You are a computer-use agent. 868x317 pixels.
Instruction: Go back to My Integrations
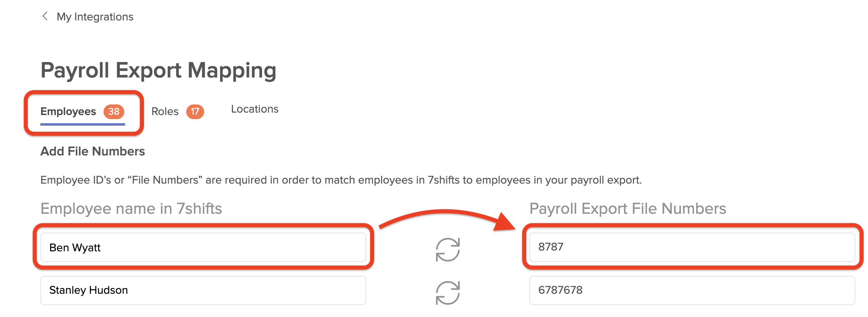pyautogui.click(x=95, y=17)
